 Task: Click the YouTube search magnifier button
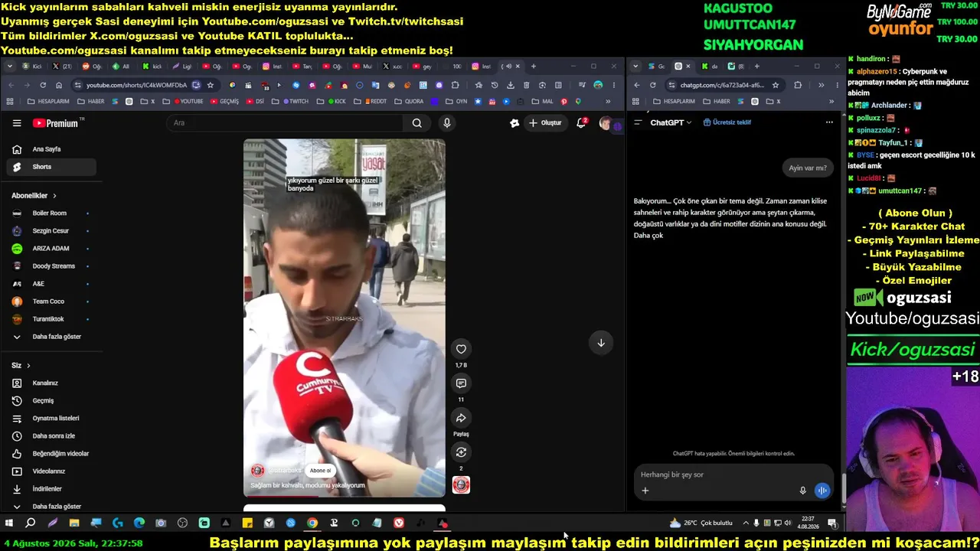(416, 123)
